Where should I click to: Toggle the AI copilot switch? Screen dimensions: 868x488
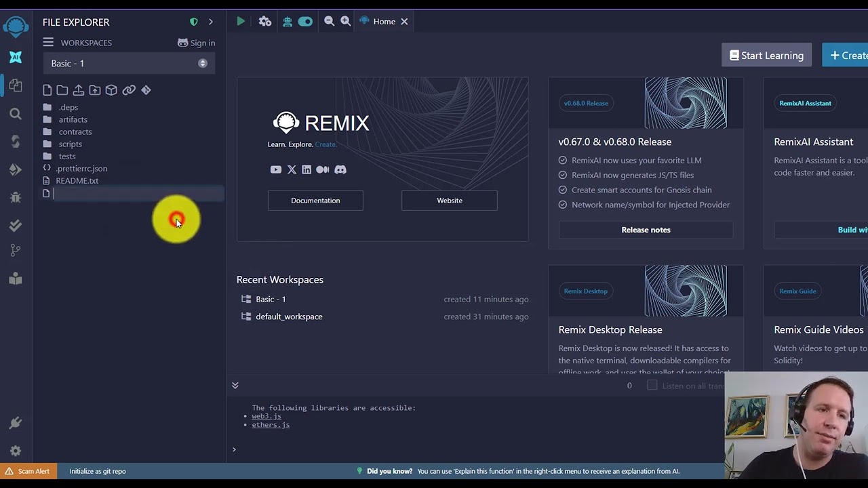(x=305, y=22)
